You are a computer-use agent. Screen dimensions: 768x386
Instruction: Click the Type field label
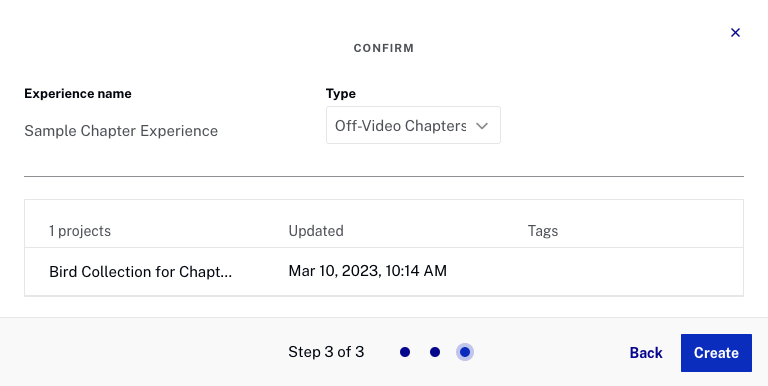coord(341,94)
